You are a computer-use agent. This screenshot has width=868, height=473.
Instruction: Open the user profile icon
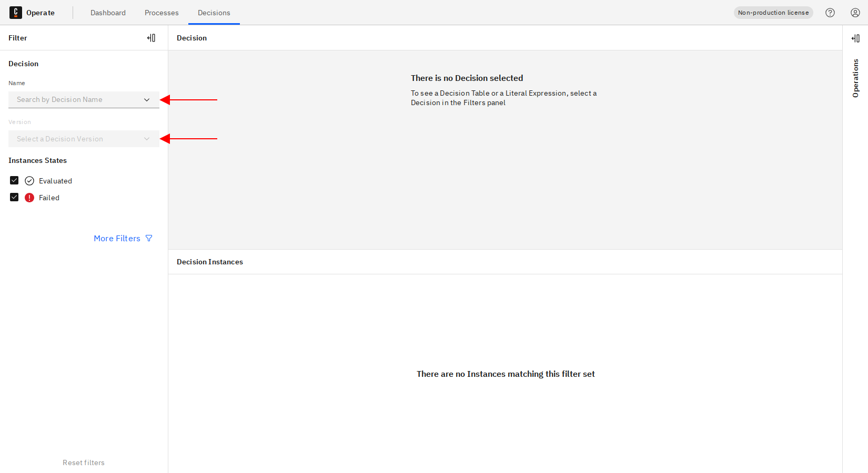point(855,13)
